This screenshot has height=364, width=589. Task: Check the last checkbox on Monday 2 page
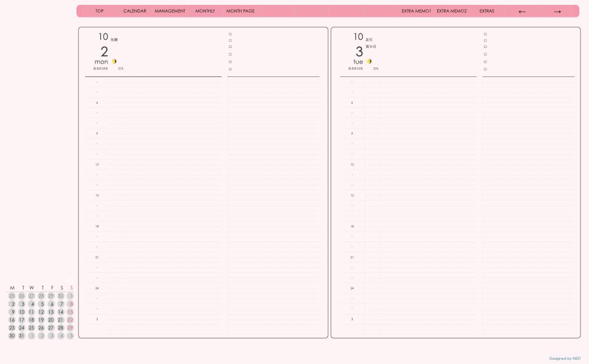tap(230, 69)
